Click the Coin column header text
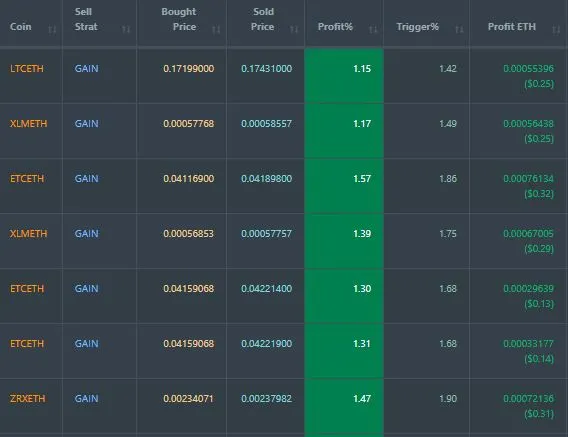This screenshot has width=568, height=437. click(x=21, y=27)
